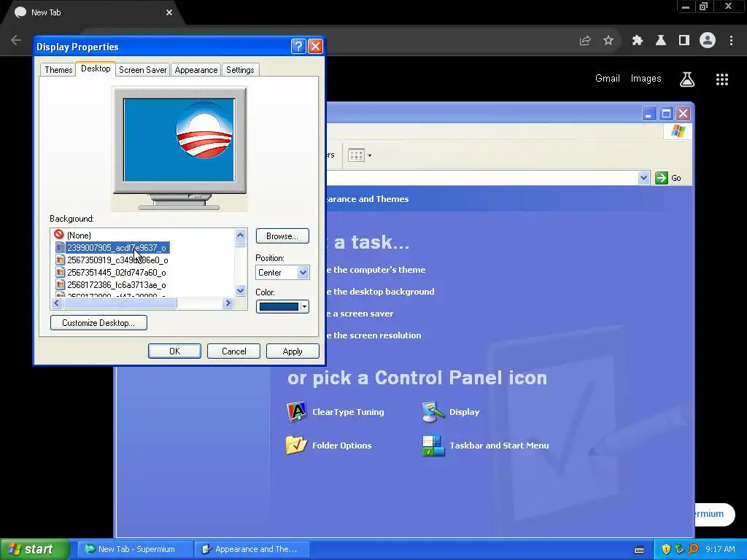Switch to the Settings tab
Image resolution: width=747 pixels, height=560 pixels.
tap(240, 70)
